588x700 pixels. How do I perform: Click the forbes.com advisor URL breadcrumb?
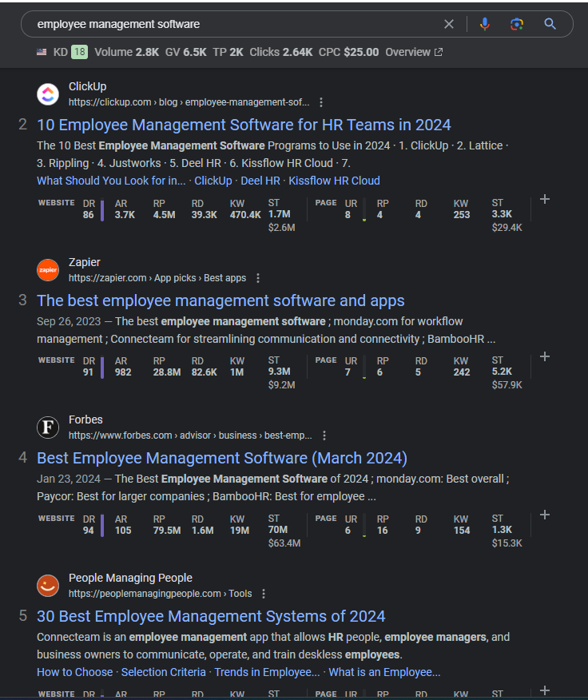190,436
